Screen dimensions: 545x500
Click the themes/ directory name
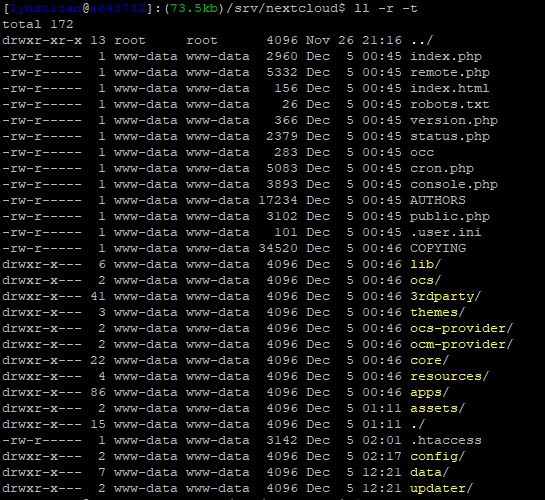click(437, 312)
